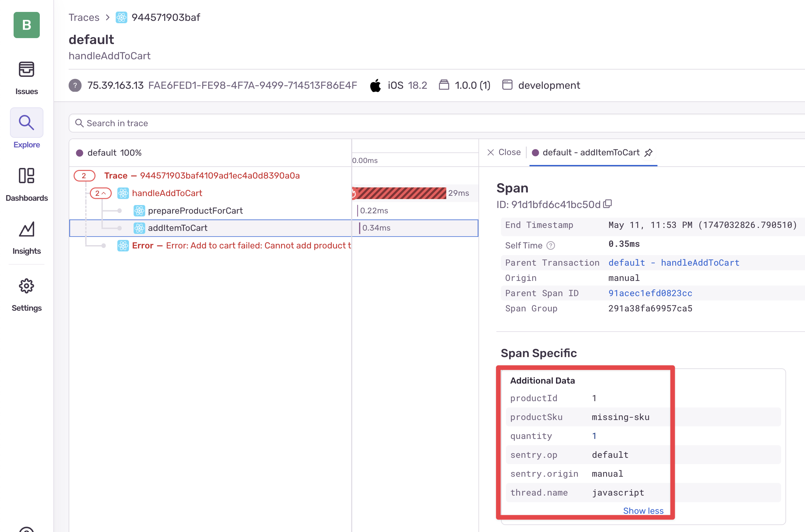Click the Span Group value 291a38fa69957ca5
This screenshot has width=805, height=532.
click(x=650, y=308)
